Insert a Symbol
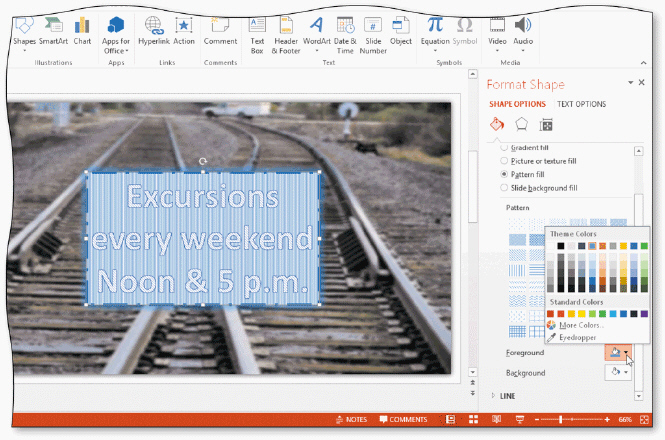This screenshot has width=665, height=440. click(465, 31)
